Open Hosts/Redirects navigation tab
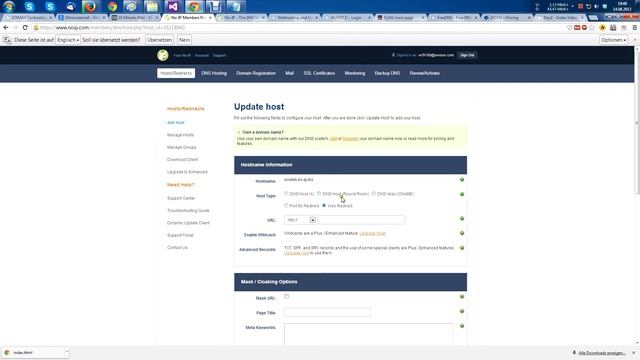The image size is (640, 360). (x=176, y=73)
